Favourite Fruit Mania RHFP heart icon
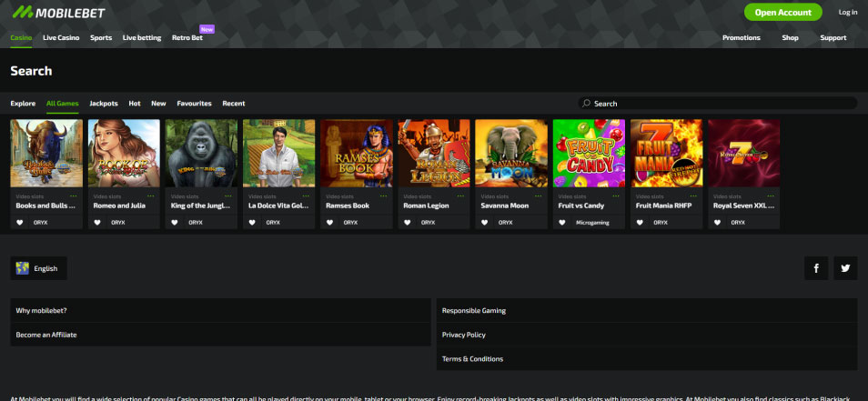 tap(640, 223)
